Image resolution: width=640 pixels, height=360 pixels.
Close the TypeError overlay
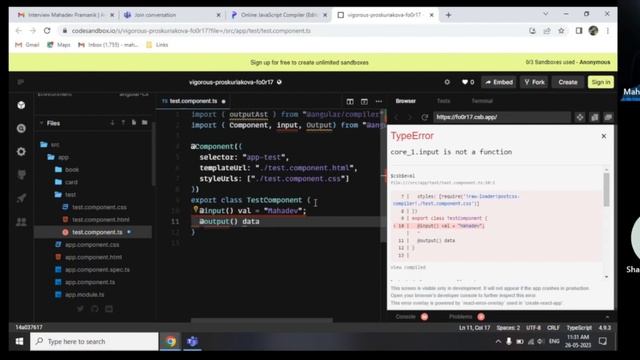[x=604, y=136]
